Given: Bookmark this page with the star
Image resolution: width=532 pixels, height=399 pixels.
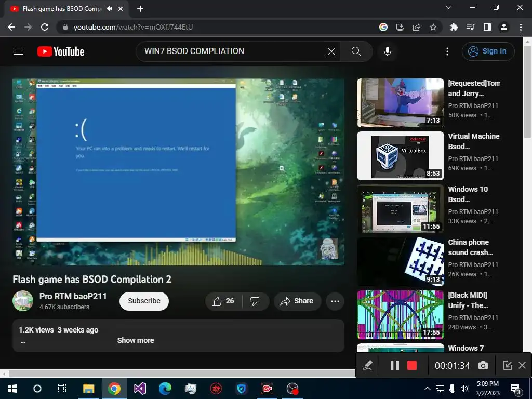Looking at the screenshot, I should (433, 27).
